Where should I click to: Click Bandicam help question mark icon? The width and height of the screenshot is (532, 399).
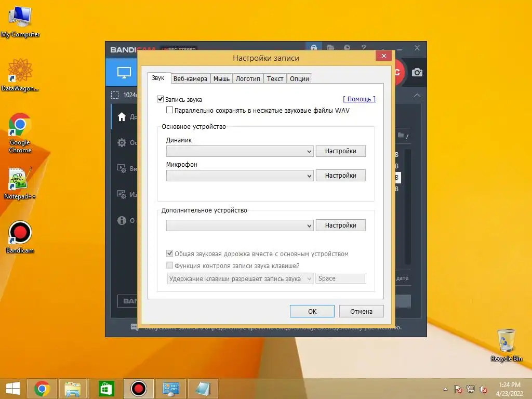[x=364, y=47]
